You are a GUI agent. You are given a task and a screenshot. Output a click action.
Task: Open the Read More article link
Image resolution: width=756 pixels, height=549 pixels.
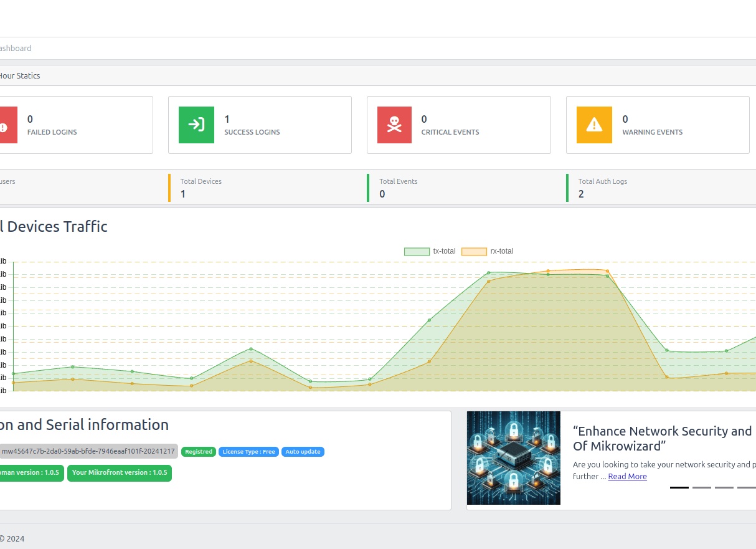[x=627, y=476]
